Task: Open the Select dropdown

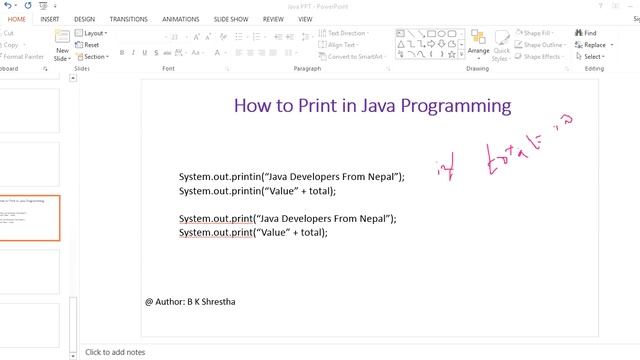Action: [590, 57]
